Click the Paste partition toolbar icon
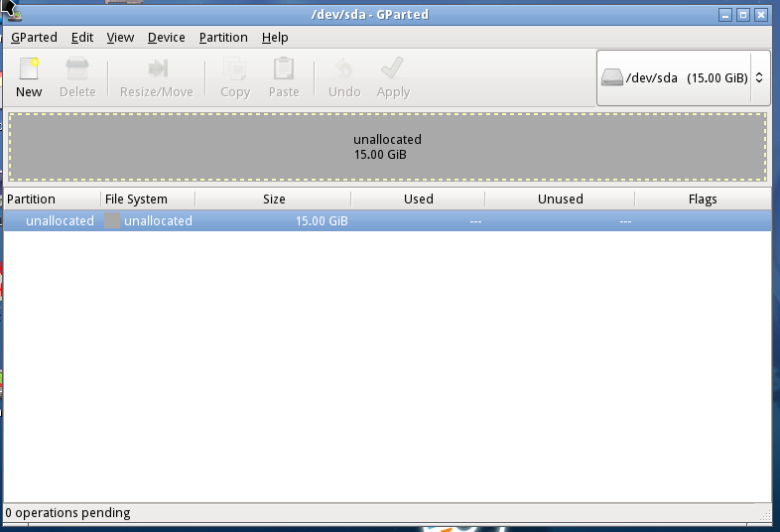 click(x=284, y=68)
